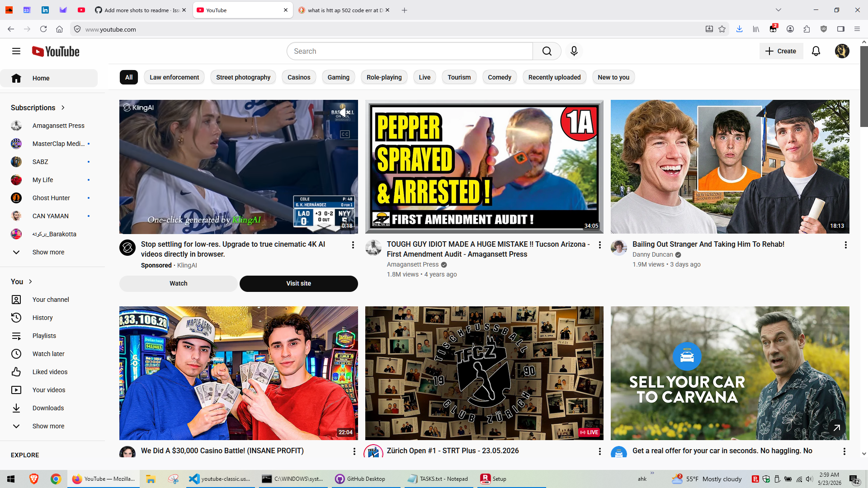Open options menu for KlingAI ad
The width and height of the screenshot is (868, 488).
coord(353,245)
